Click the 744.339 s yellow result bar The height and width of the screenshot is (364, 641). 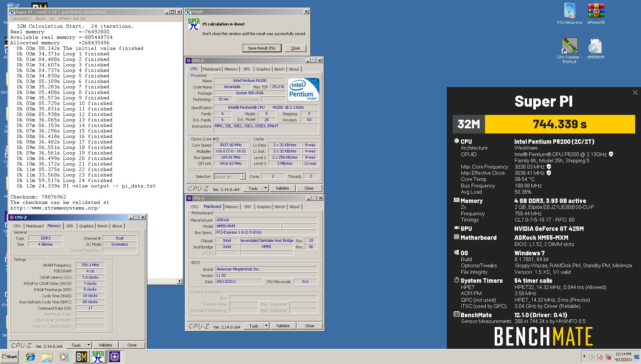pyautogui.click(x=560, y=124)
